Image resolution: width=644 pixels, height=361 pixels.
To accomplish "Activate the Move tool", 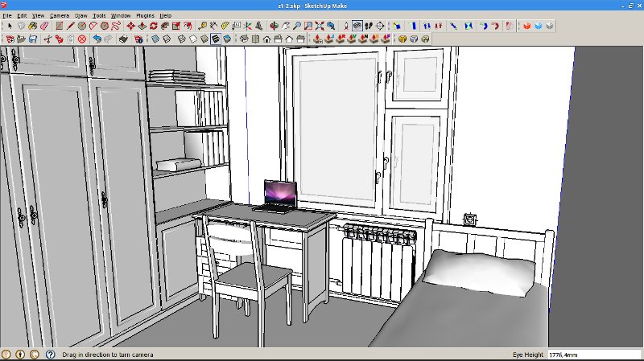I will tap(130, 26).
